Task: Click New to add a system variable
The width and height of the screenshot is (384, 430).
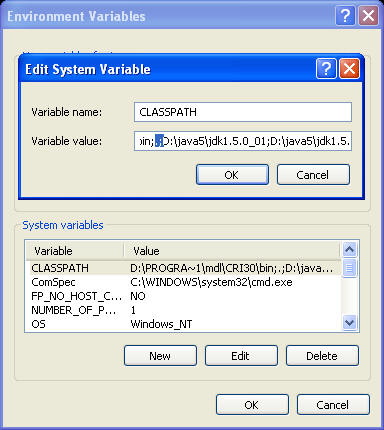Action: click(160, 356)
